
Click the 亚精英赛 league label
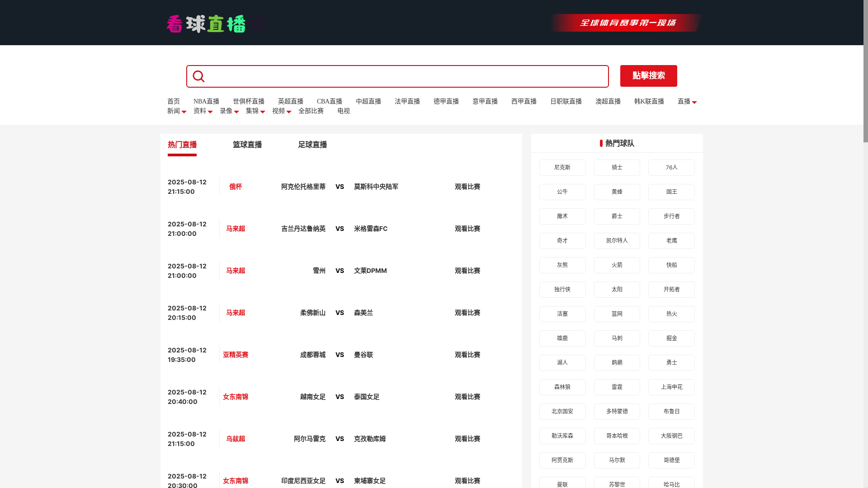point(236,355)
